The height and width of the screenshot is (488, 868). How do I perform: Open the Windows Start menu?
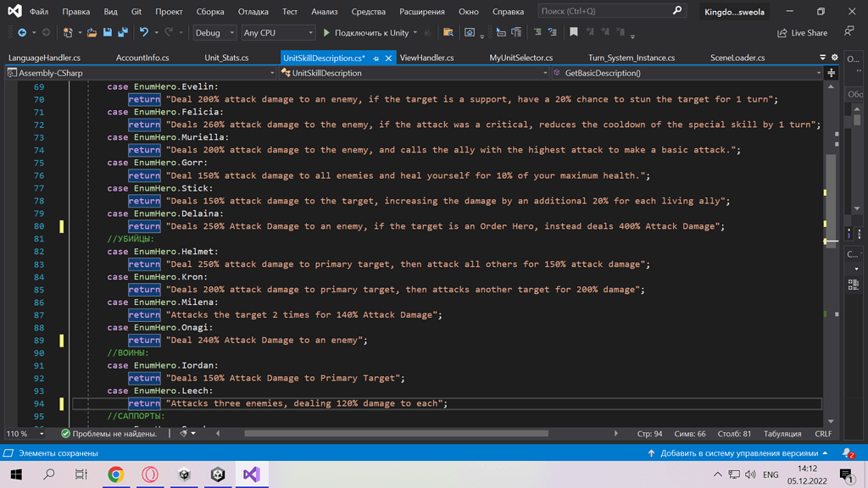[x=16, y=474]
